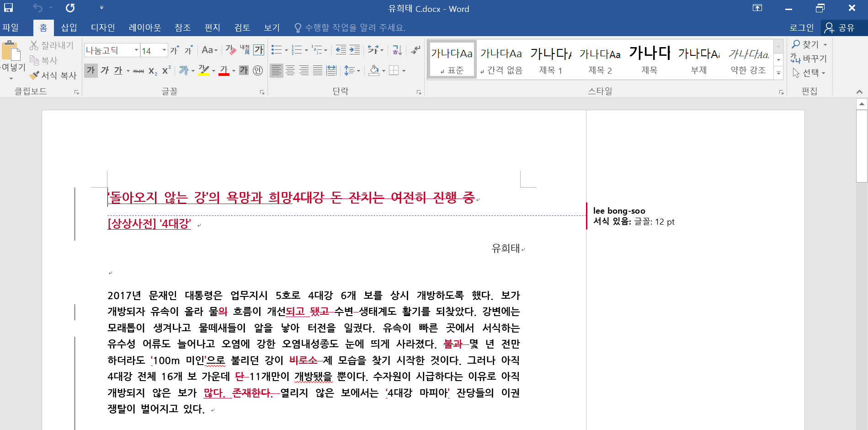Open the 파일 (File) menu

[11, 27]
